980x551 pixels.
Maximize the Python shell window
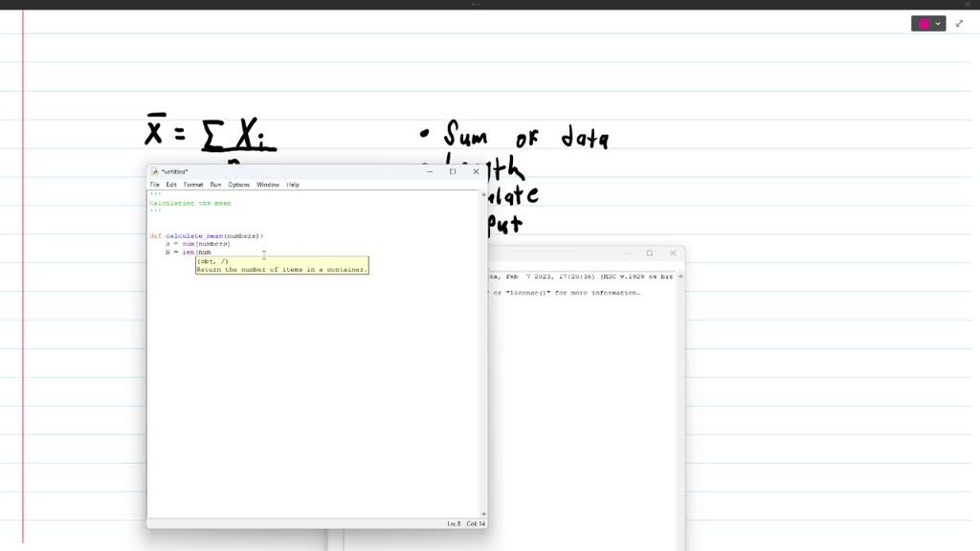point(650,253)
